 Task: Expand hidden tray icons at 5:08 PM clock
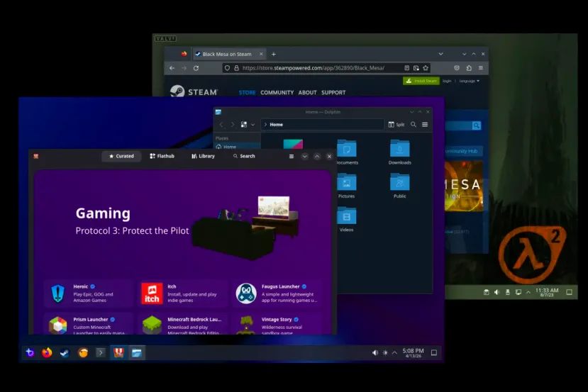click(x=394, y=352)
